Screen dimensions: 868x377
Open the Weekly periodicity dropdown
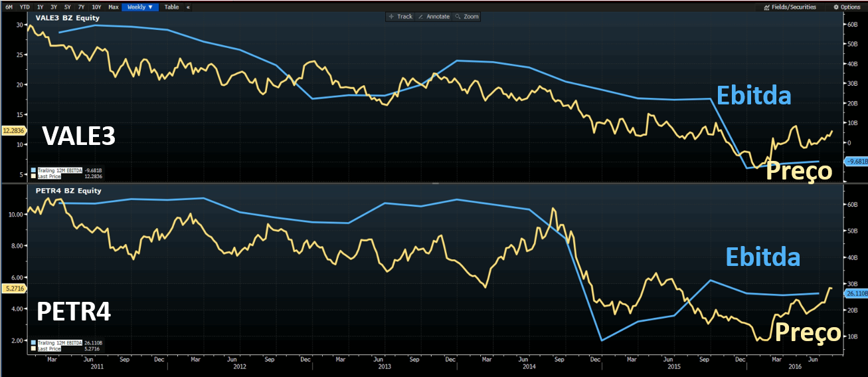coord(140,7)
